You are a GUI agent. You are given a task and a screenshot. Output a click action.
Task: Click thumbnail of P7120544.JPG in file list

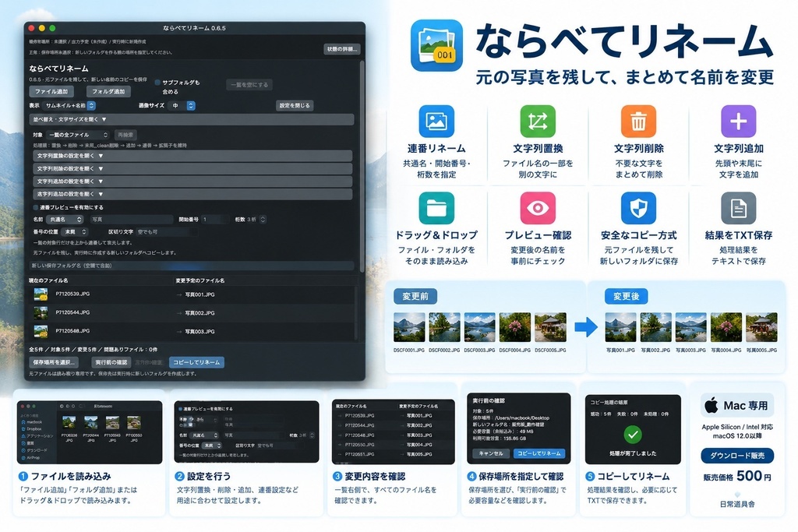click(x=41, y=312)
